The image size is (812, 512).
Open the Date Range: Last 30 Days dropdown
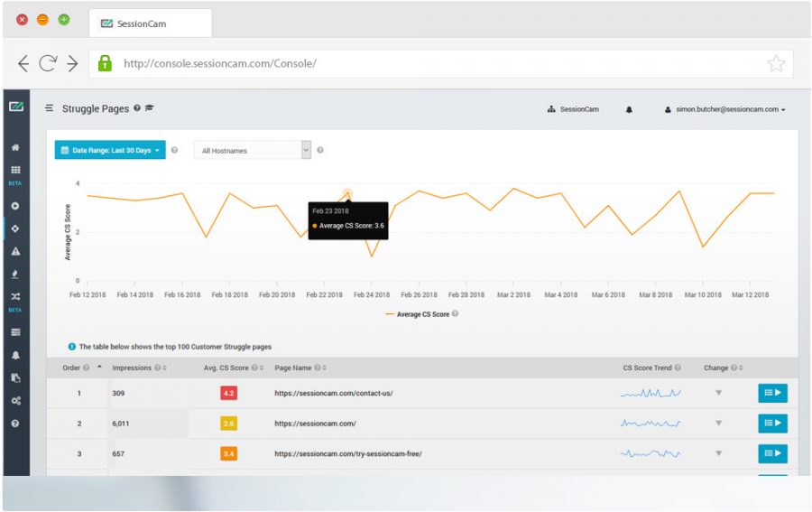[x=110, y=151]
